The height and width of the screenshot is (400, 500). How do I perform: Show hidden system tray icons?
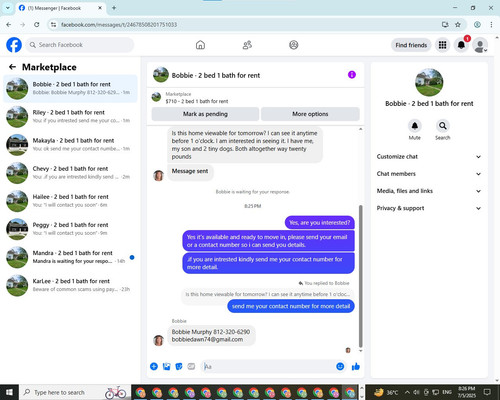(407, 392)
